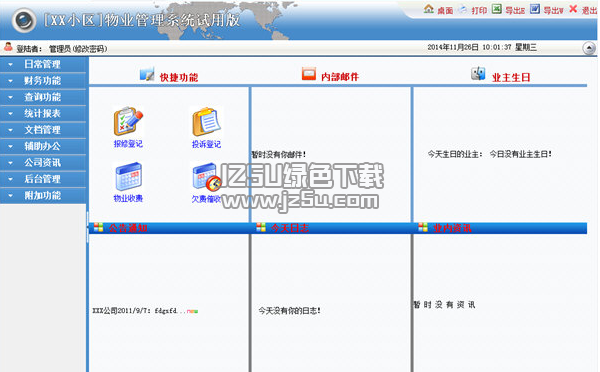The height and width of the screenshot is (372, 600).
Task: Click the 今天日志 heading
Action: (x=290, y=228)
